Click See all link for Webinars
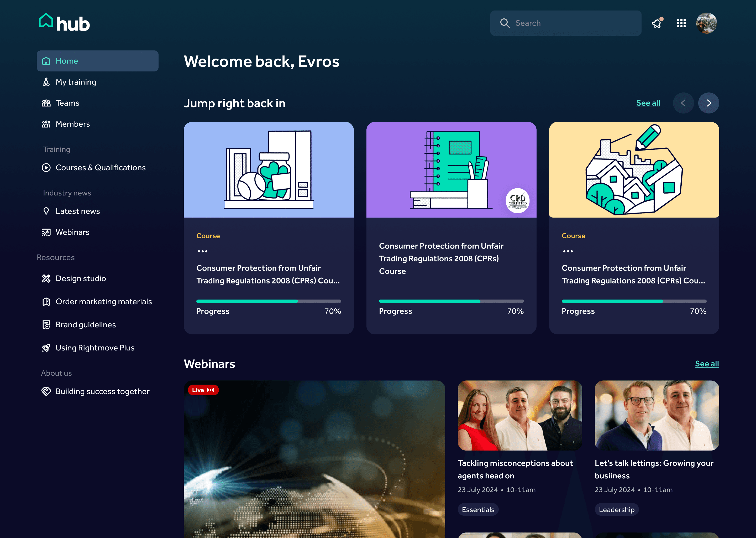Image resolution: width=756 pixels, height=538 pixels. tap(707, 364)
